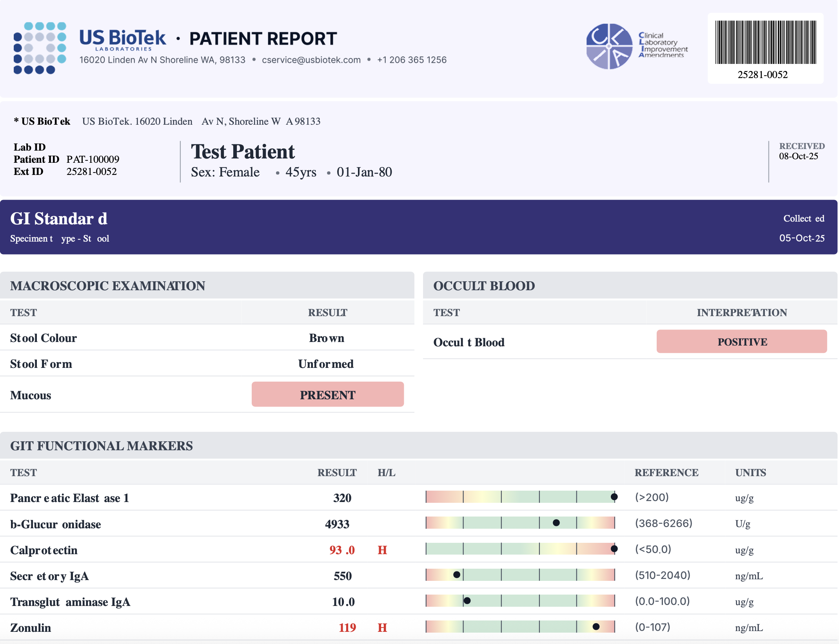This screenshot has width=839, height=644.
Task: Click the Calprotectin result 93.0
Action: (342, 550)
